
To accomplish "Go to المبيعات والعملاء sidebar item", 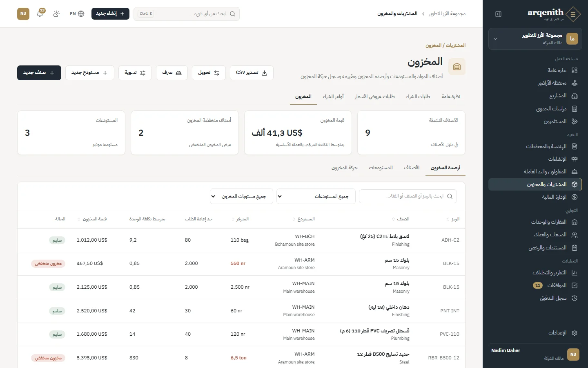I will click(535, 235).
